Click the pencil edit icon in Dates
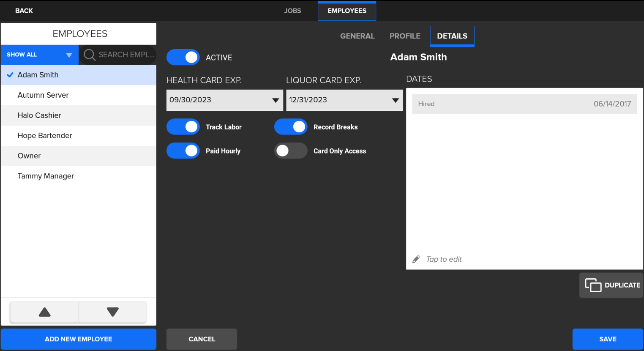This screenshot has height=351, width=644. click(x=416, y=259)
